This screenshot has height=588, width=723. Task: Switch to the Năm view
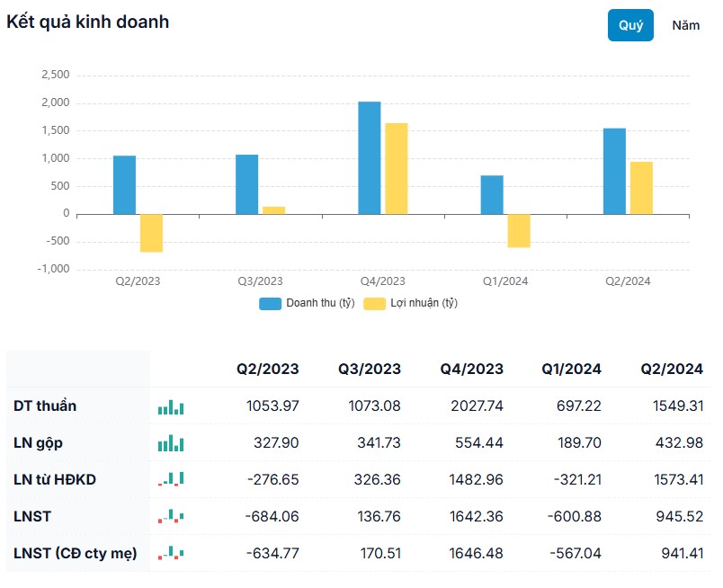pos(685,25)
